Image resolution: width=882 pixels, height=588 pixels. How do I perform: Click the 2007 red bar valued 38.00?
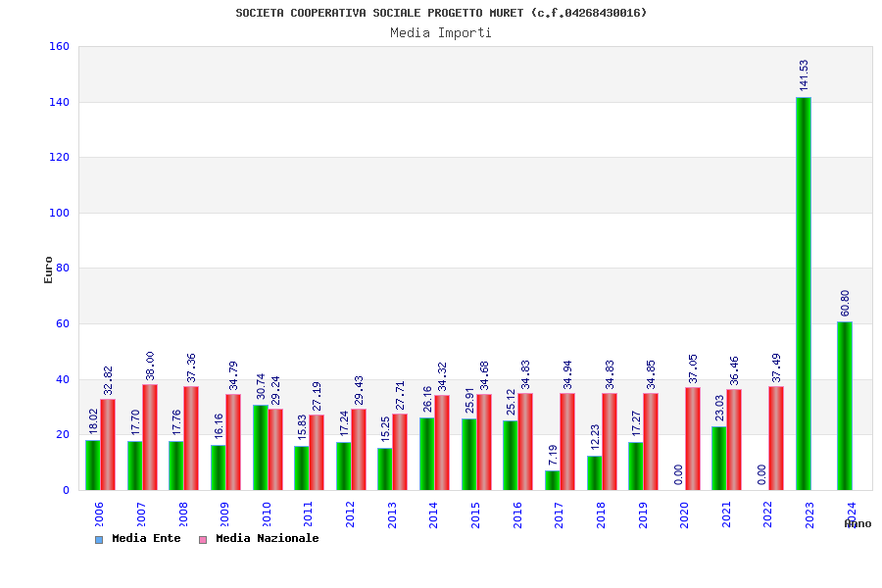click(x=150, y=437)
